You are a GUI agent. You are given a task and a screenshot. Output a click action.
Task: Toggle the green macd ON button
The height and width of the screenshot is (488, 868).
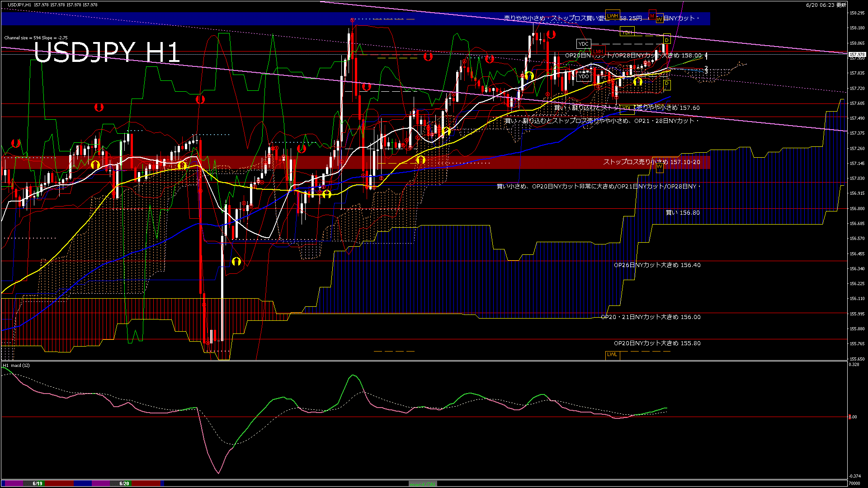coord(423,484)
